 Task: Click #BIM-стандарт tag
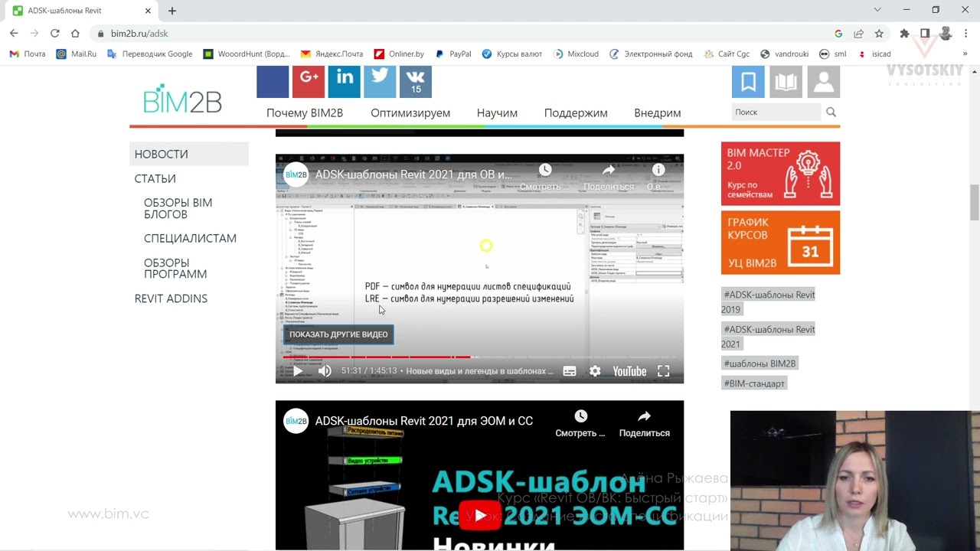(754, 383)
